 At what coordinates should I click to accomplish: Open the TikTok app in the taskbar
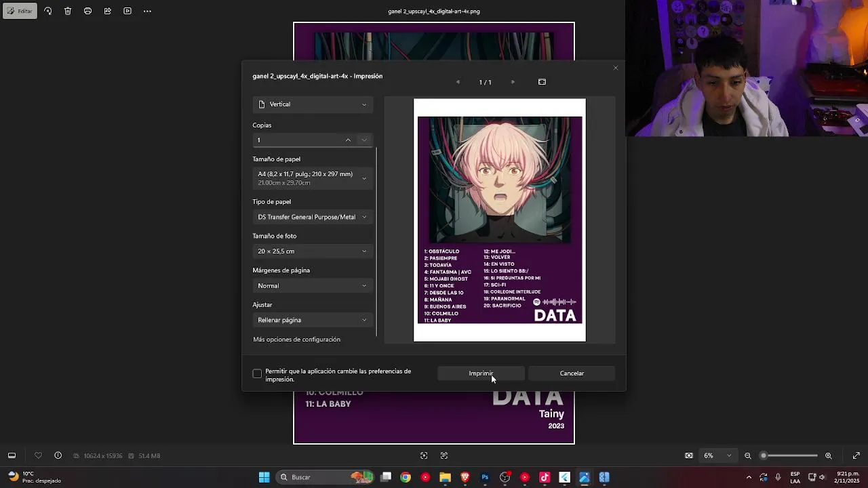tap(545, 477)
